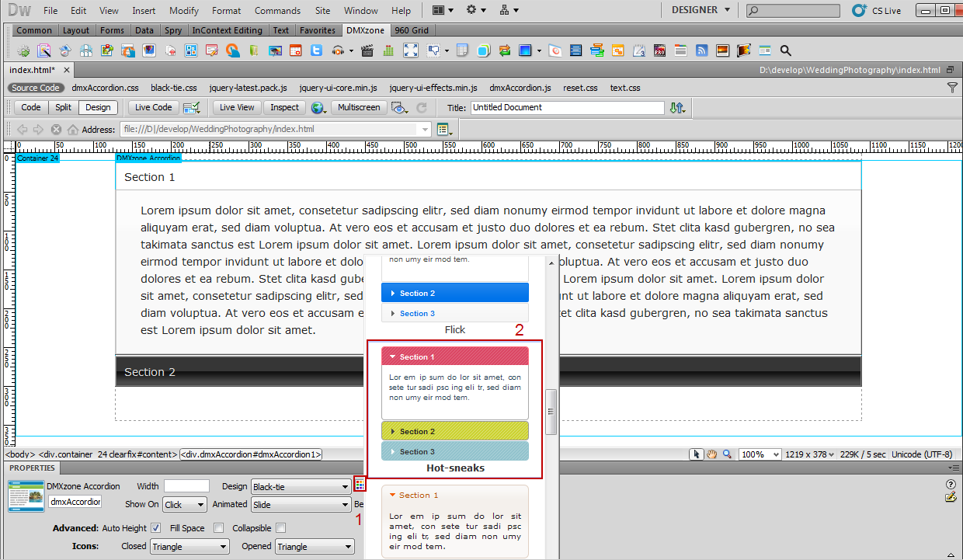The image size is (963, 560).
Task: Toggle Live View mode
Action: click(237, 108)
